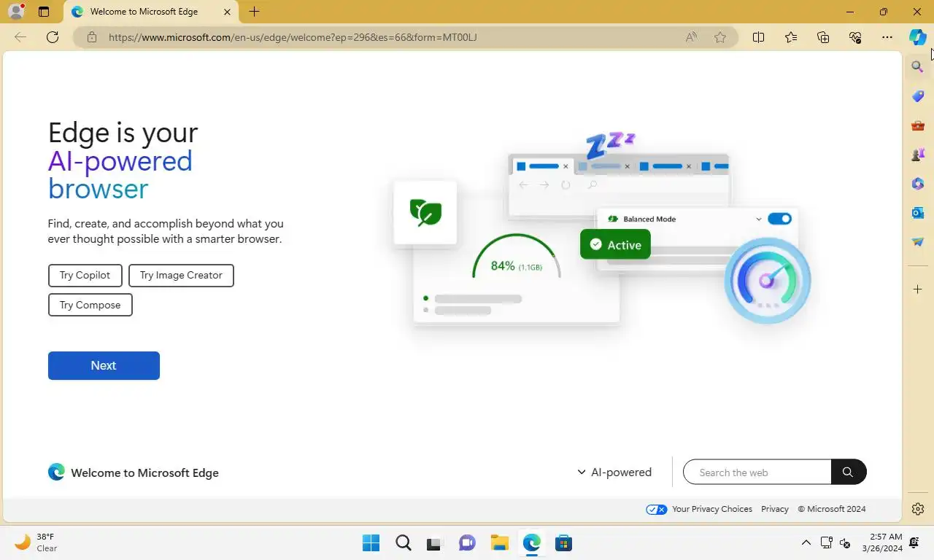Open the Privacy link
Image resolution: width=934 pixels, height=560 pixels.
pyautogui.click(x=775, y=509)
